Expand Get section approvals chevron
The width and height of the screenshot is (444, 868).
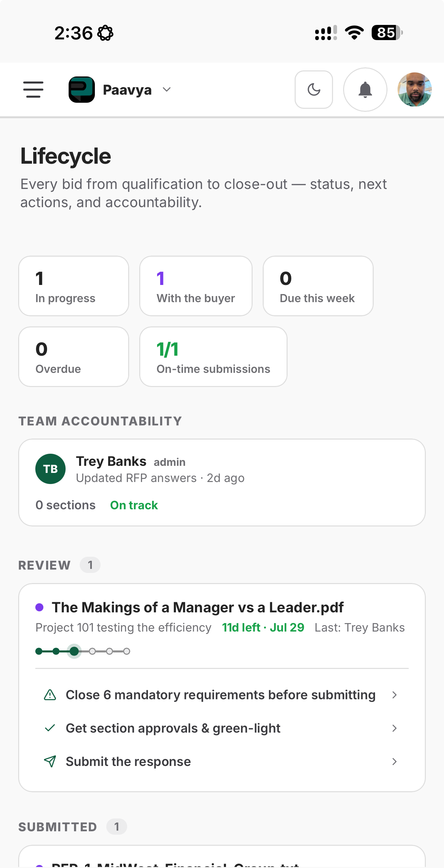click(x=395, y=728)
